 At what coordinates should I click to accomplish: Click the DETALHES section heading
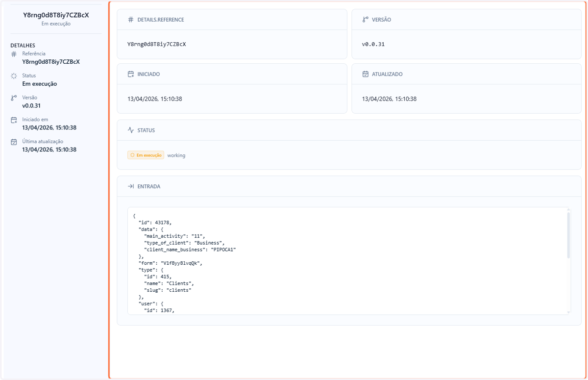[23, 46]
